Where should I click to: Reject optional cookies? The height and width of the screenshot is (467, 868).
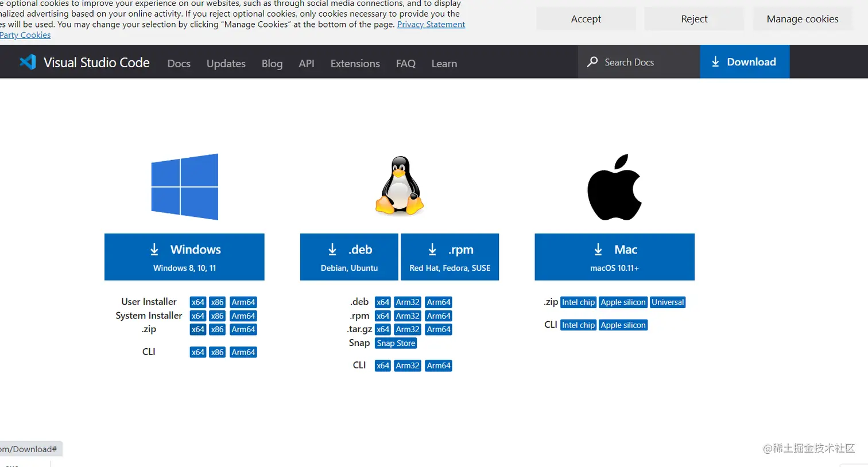694,19
